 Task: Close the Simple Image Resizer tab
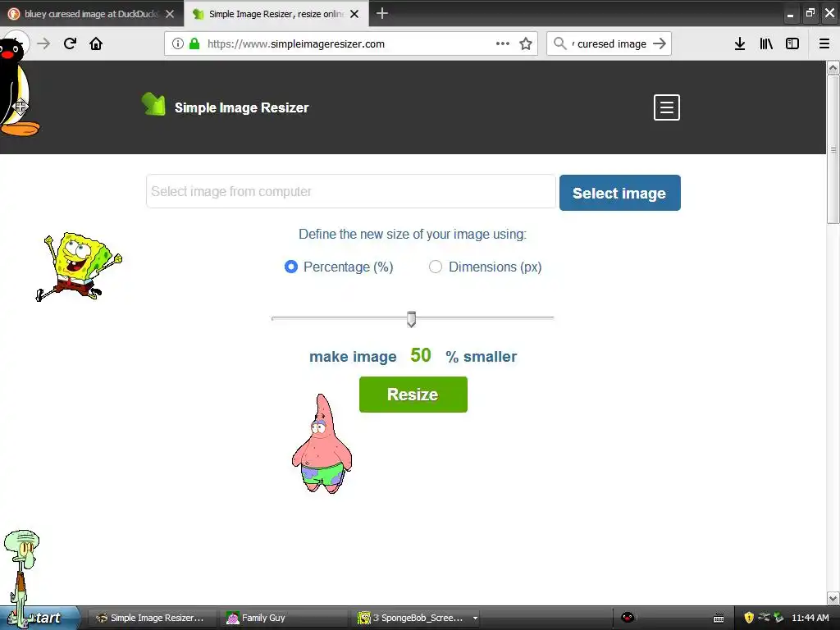tap(354, 14)
